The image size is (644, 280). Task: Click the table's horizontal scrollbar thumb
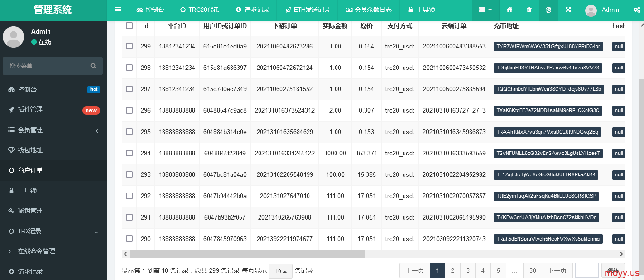(x=247, y=254)
